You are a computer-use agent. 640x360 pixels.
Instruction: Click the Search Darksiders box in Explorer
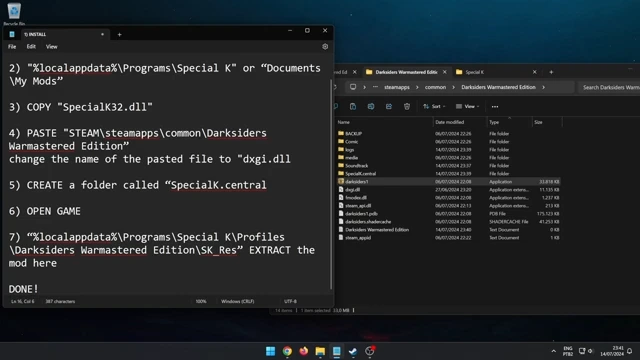coord(609,87)
